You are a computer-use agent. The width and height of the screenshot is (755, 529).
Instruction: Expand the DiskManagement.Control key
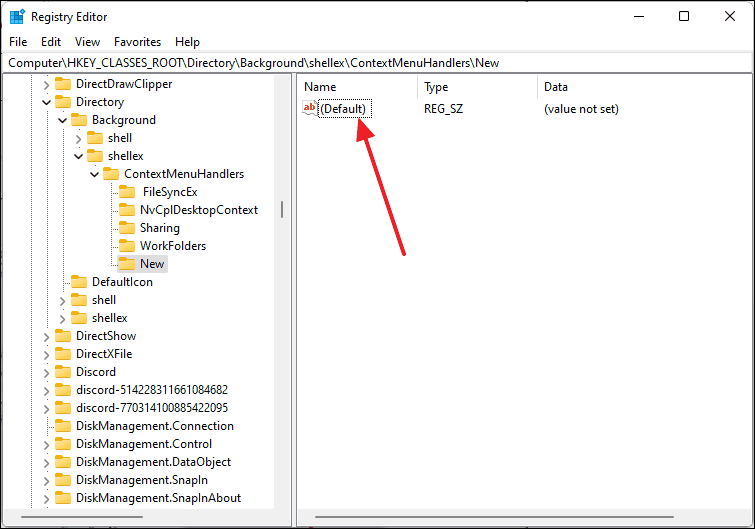point(46,445)
